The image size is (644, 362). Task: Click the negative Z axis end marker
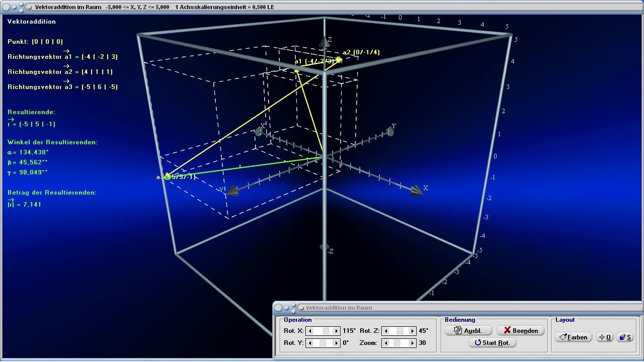tap(324, 247)
